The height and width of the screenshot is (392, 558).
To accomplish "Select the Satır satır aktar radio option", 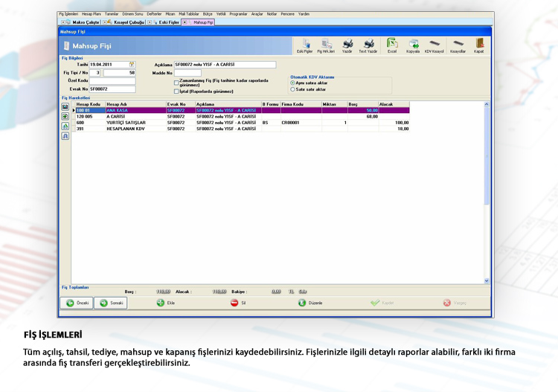I will pos(293,89).
